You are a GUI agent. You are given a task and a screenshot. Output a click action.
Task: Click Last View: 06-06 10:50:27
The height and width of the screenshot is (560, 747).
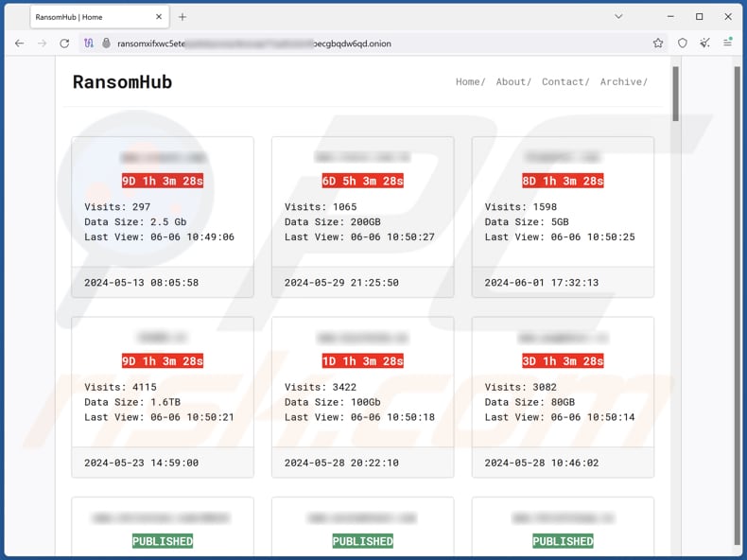coord(359,236)
